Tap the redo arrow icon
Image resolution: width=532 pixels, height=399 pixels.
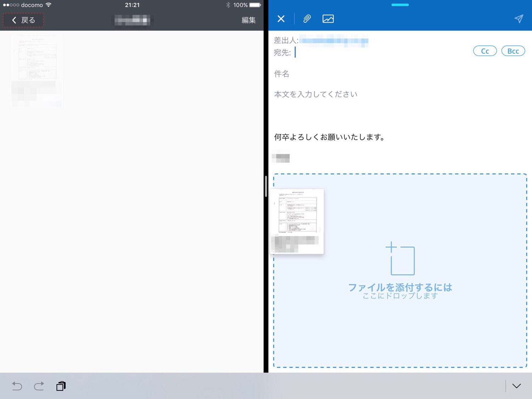coord(39,386)
